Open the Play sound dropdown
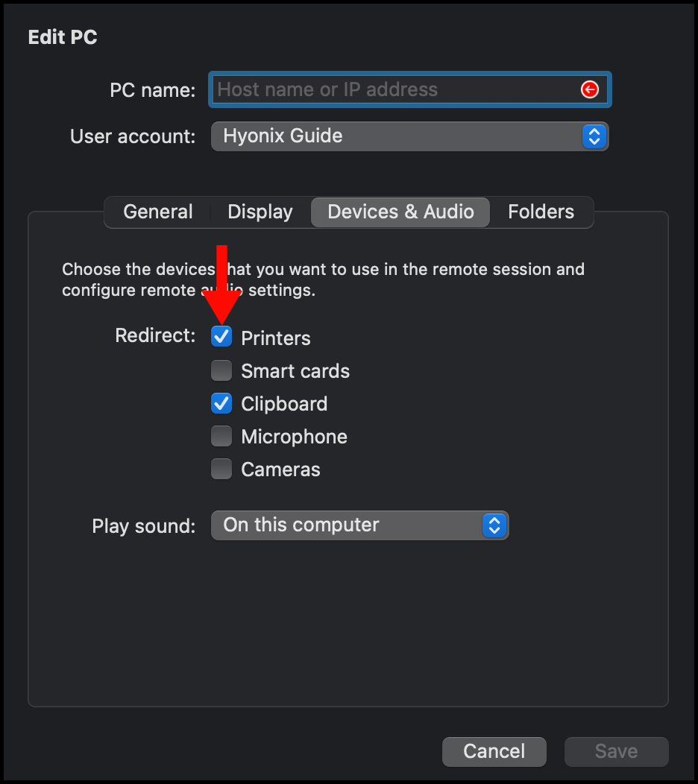Screen dimensions: 698x784 360,525
